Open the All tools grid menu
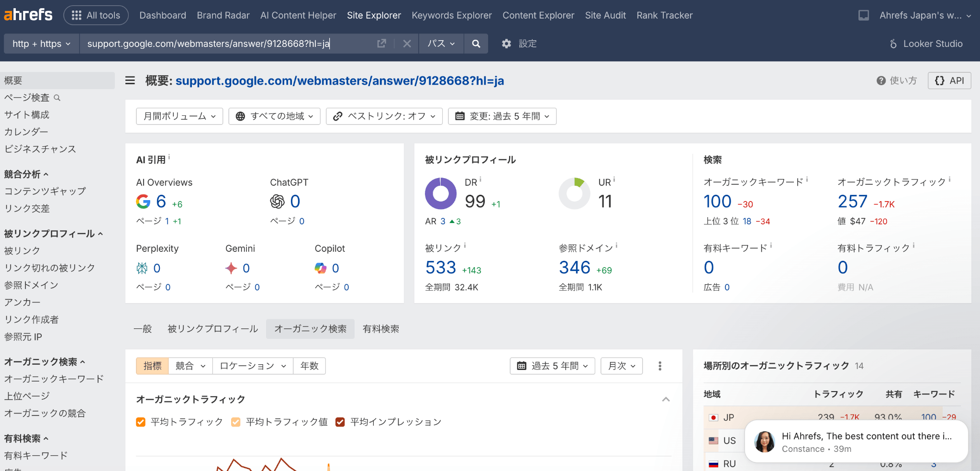The width and height of the screenshot is (980, 471). (96, 15)
